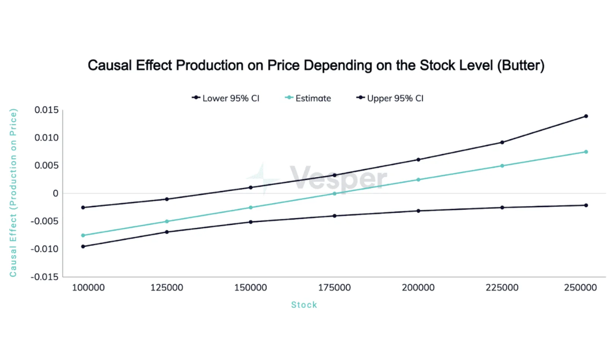Select Upper CI point at stock 225000
This screenshot has width=607, height=364.
502,143
